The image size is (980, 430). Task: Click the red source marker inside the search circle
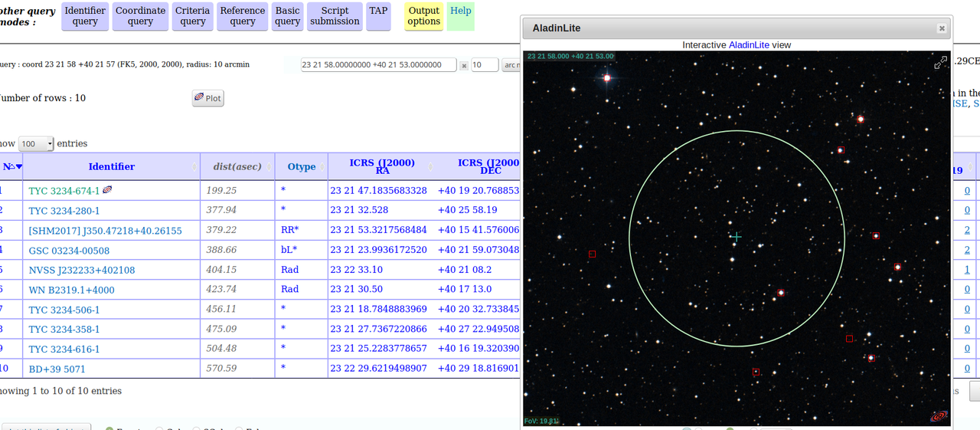click(x=781, y=293)
